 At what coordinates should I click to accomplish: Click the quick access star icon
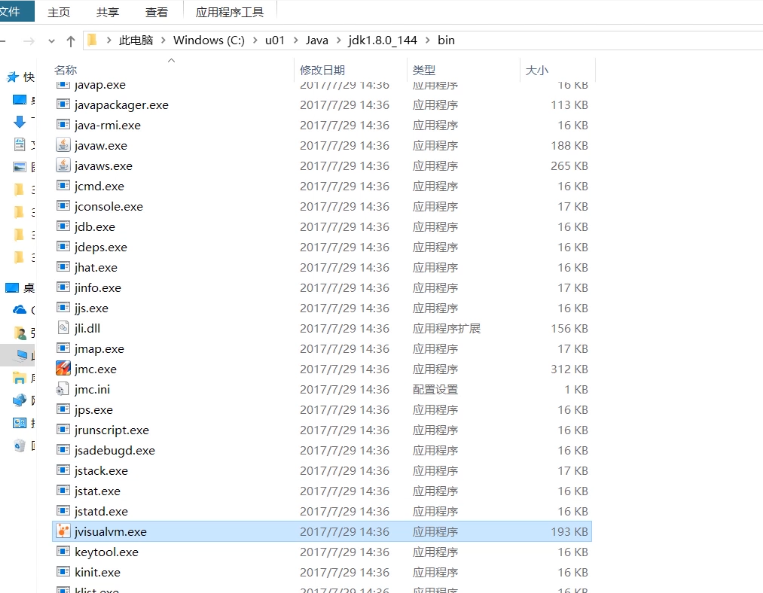coord(13,77)
